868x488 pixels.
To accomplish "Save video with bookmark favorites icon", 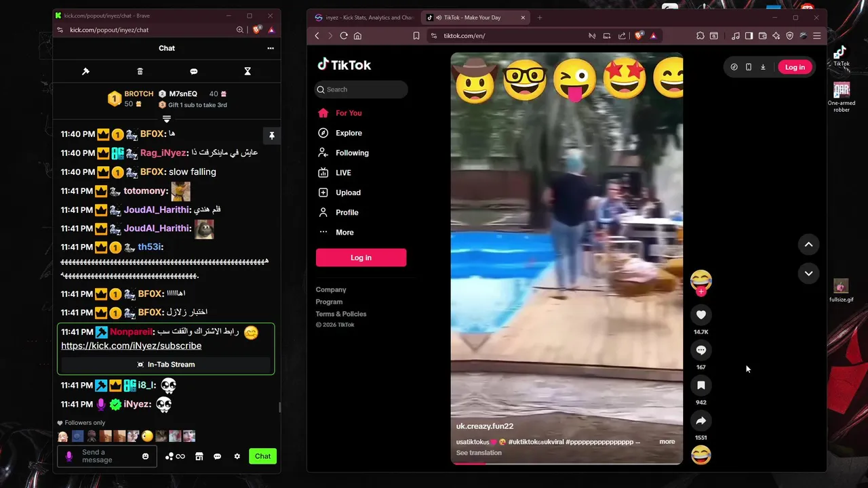I will pyautogui.click(x=701, y=385).
